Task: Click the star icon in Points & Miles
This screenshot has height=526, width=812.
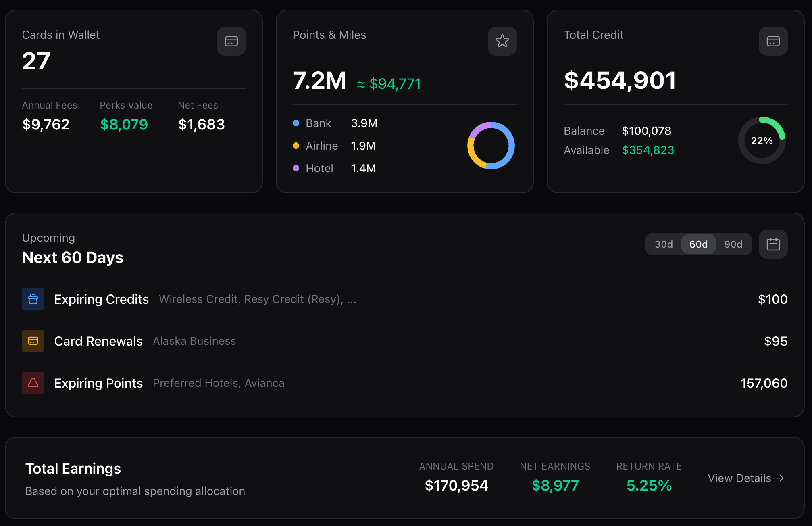Action: [x=502, y=41]
